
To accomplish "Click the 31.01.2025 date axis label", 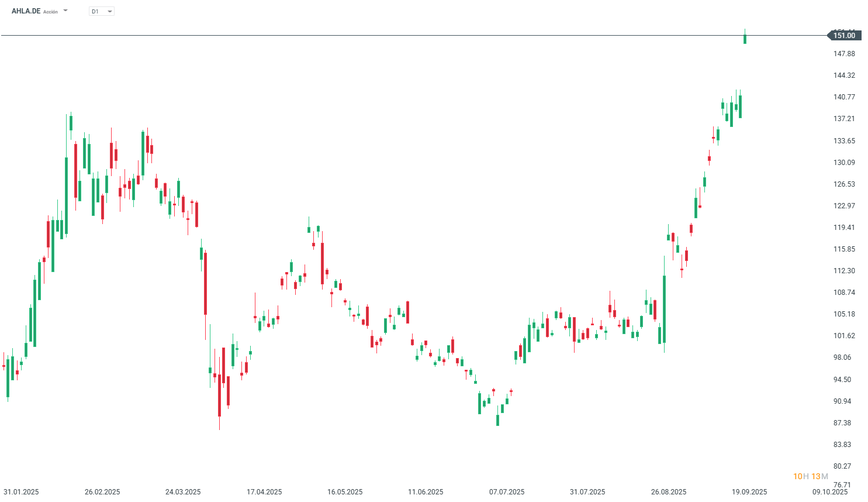I will click(21, 491).
